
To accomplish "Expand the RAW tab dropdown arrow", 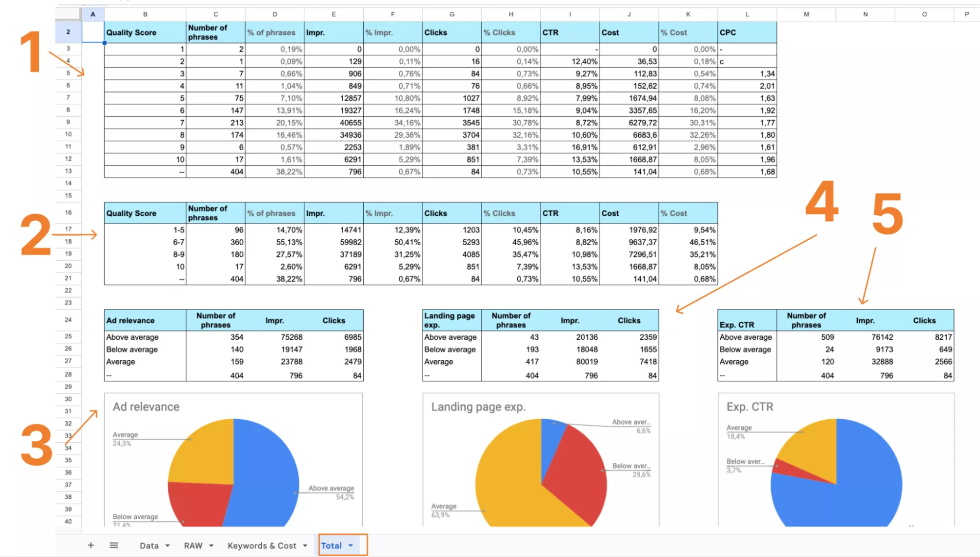I will click(x=211, y=546).
